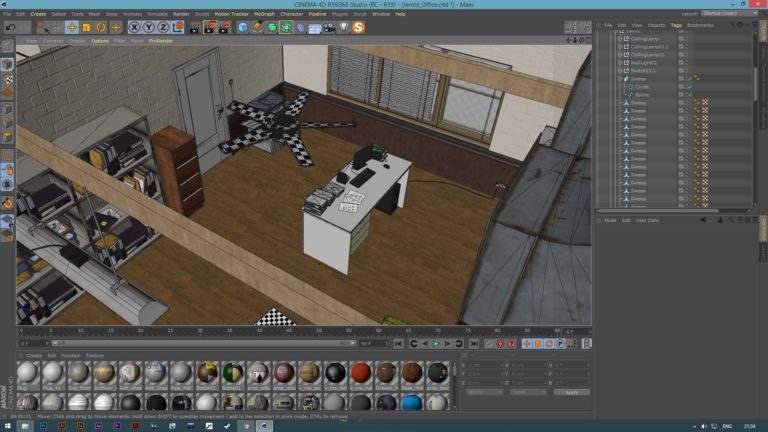Click the Undo arrow in the toolbar
The image size is (768, 432).
10,27
